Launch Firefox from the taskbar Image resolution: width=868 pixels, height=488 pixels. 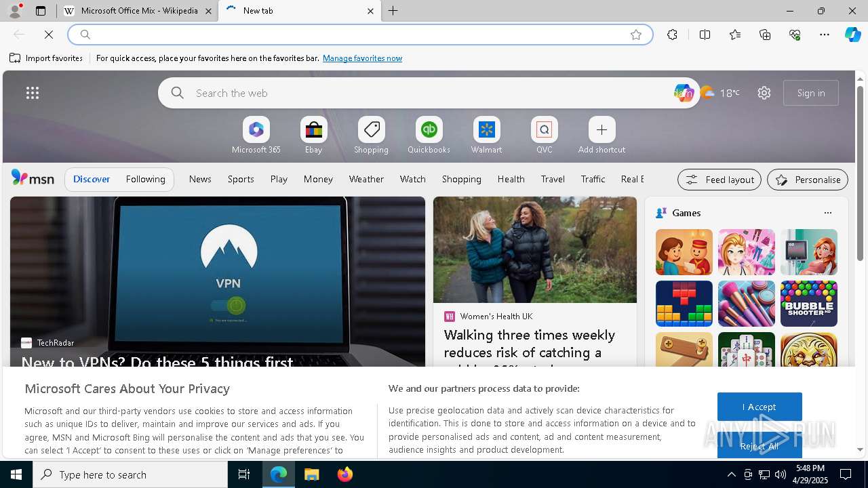345,474
